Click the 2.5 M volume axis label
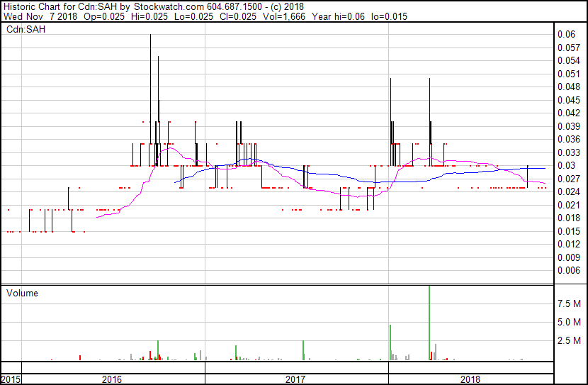 point(570,341)
